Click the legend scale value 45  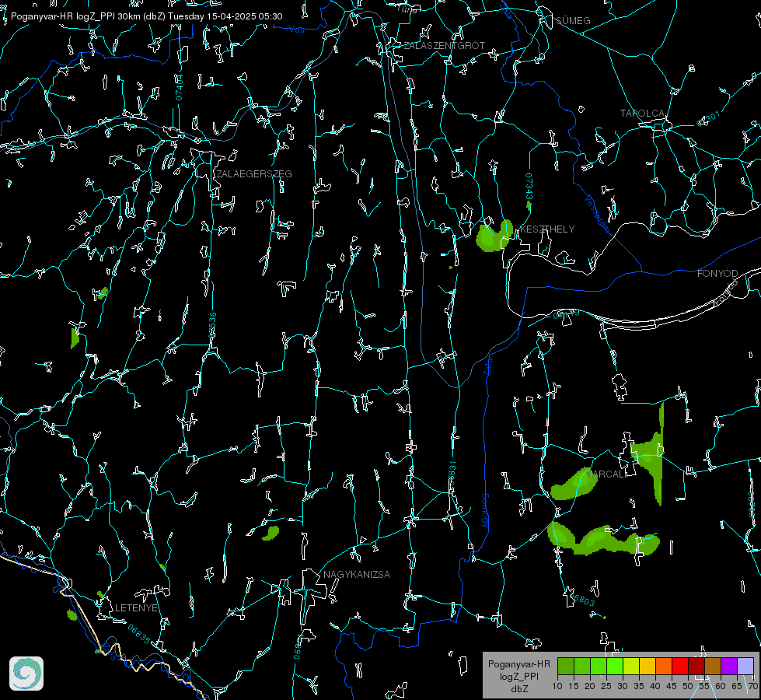[x=672, y=687]
